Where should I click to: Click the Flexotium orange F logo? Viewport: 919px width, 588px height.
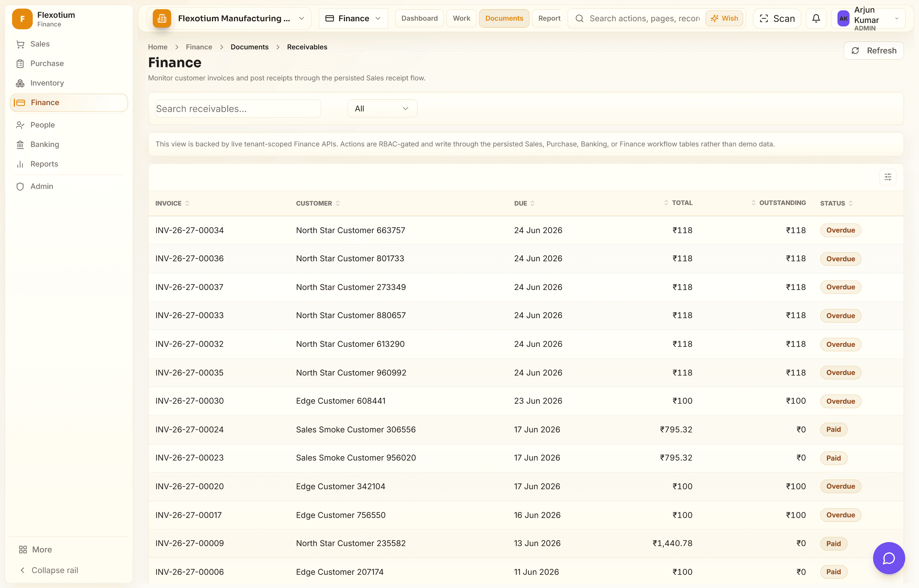22,19
